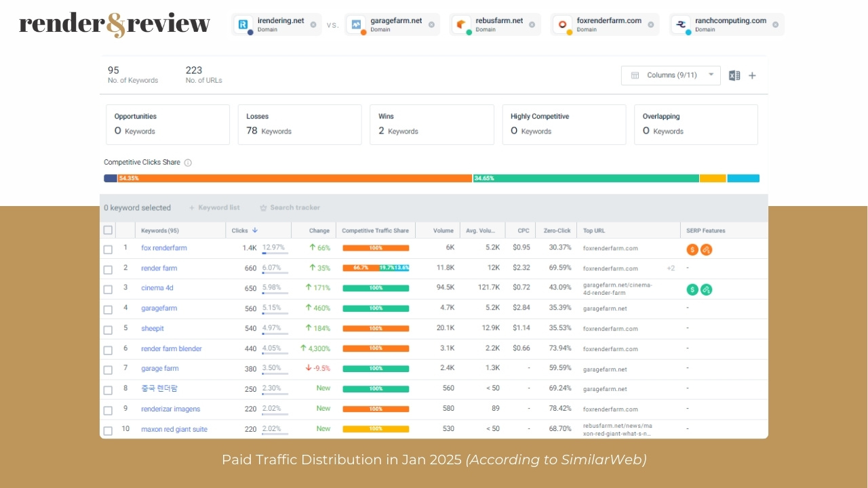This screenshot has width=868, height=488.
Task: Sort by the Zero-Click column header
Action: 557,230
